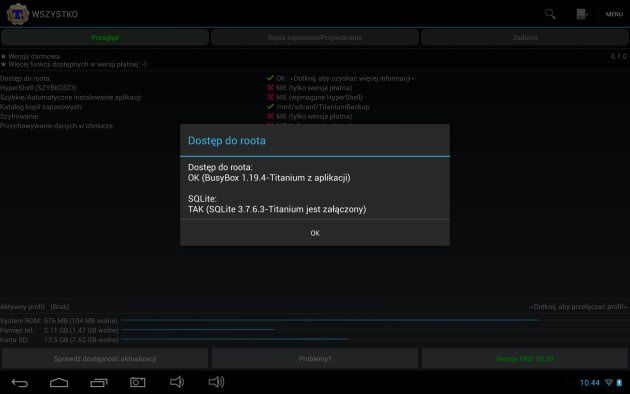Tap Dotknij, aby przełączać profil link
This screenshot has height=394, width=630.
[579, 307]
